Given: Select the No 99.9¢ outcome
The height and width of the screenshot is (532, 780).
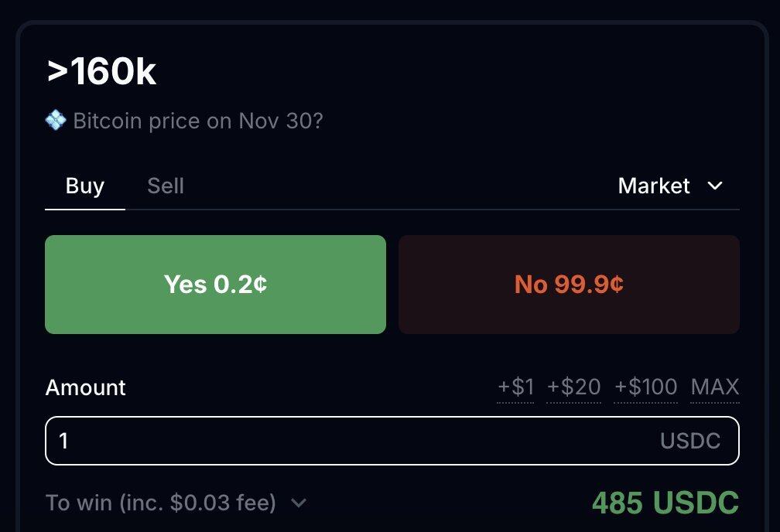Looking at the screenshot, I should point(569,285).
